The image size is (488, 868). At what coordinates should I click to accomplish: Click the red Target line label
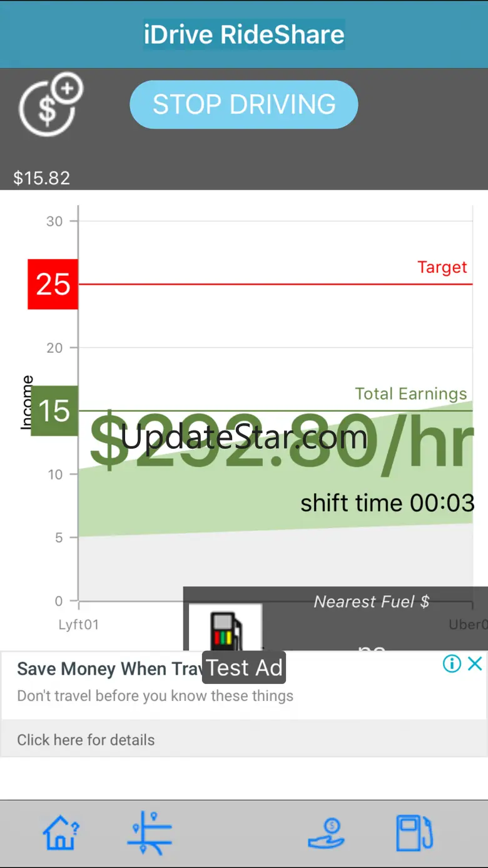pyautogui.click(x=442, y=267)
